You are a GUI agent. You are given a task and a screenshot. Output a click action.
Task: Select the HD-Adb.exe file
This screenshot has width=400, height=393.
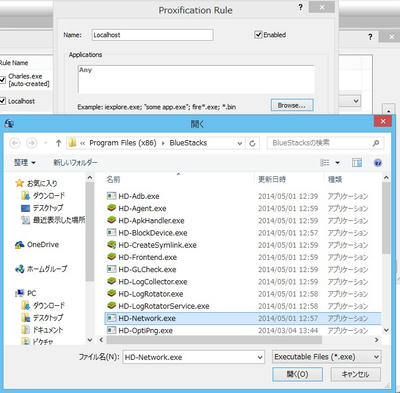133,196
